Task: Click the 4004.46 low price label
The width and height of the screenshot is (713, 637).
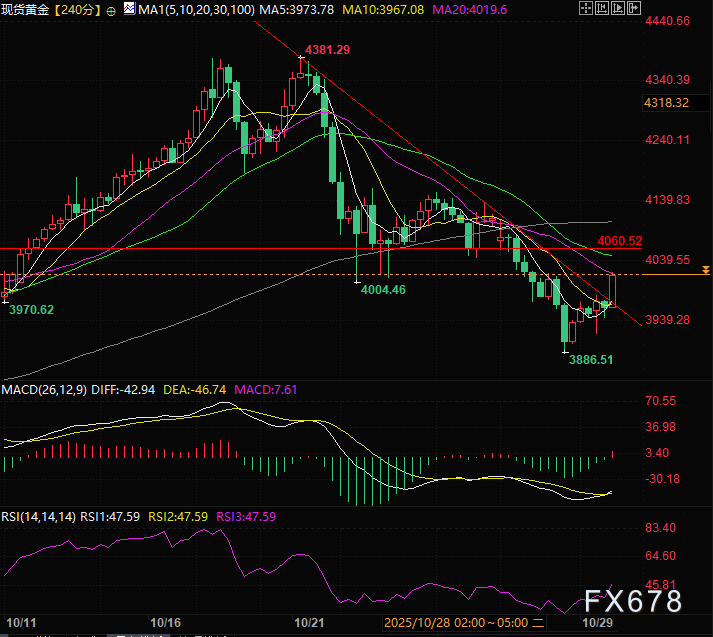Action: tap(382, 289)
